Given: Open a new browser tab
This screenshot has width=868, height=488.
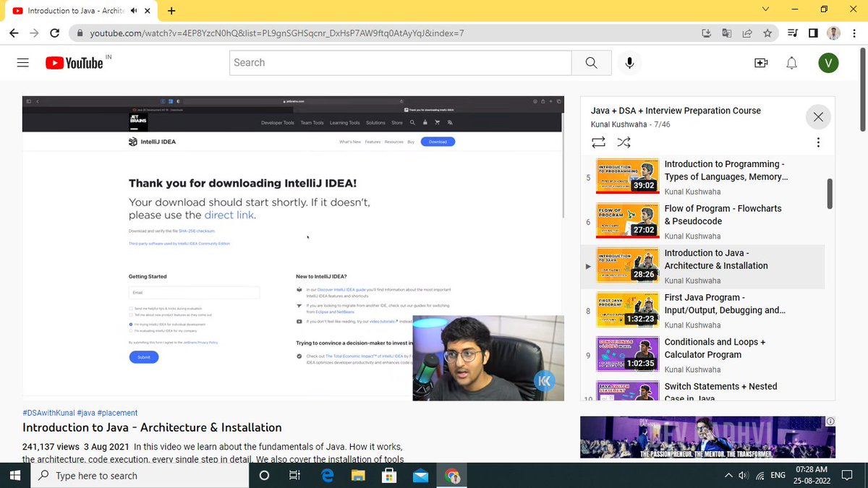Looking at the screenshot, I should (171, 11).
